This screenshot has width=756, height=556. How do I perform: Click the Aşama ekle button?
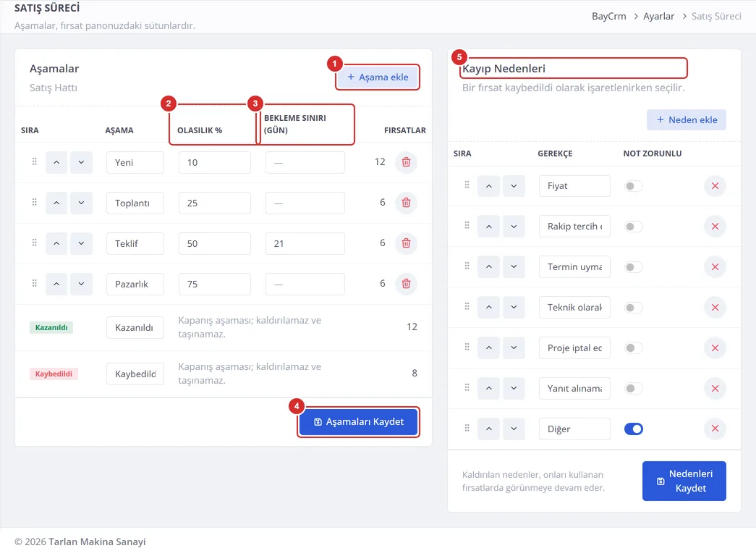pos(378,77)
